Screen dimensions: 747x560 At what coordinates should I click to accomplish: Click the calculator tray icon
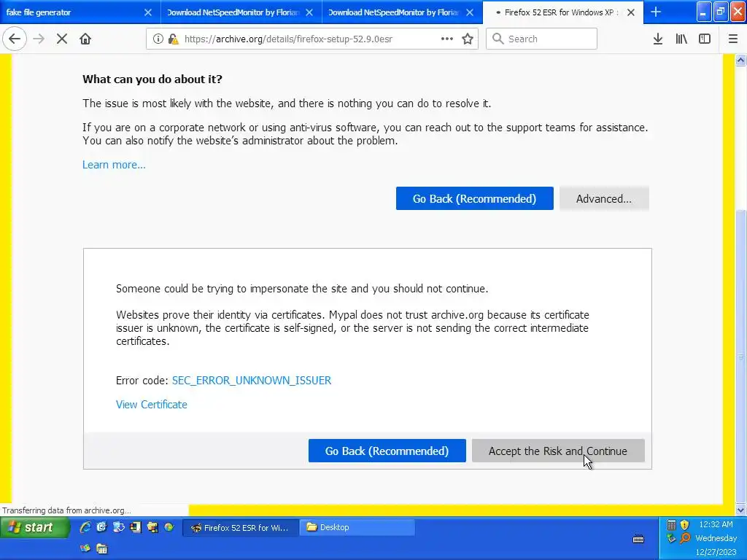[x=671, y=525]
